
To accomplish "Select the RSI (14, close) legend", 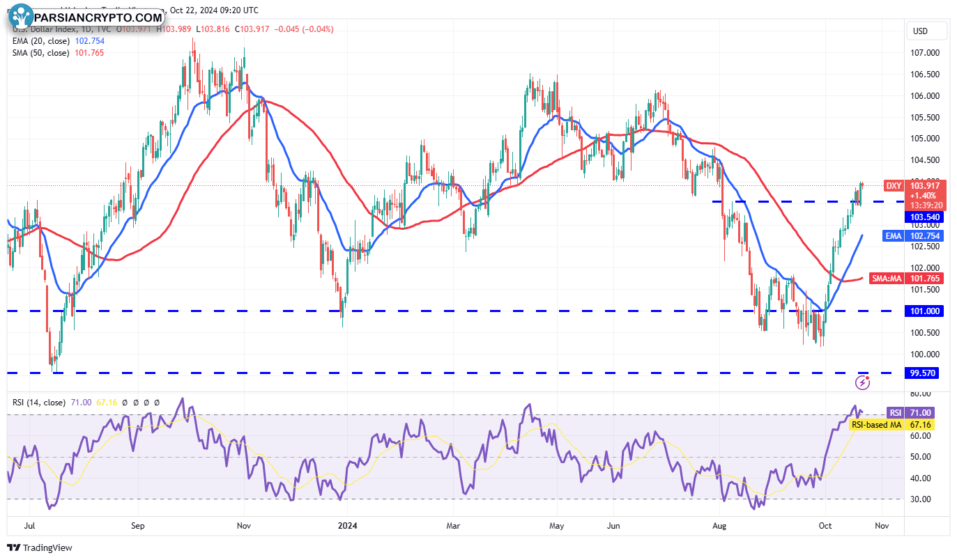I will click(39, 403).
